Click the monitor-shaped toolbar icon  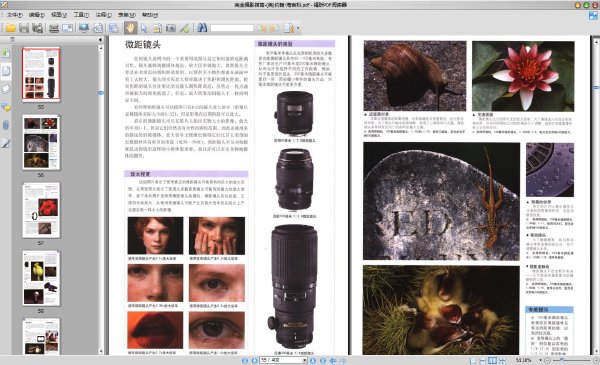pyautogui.click(x=84, y=28)
